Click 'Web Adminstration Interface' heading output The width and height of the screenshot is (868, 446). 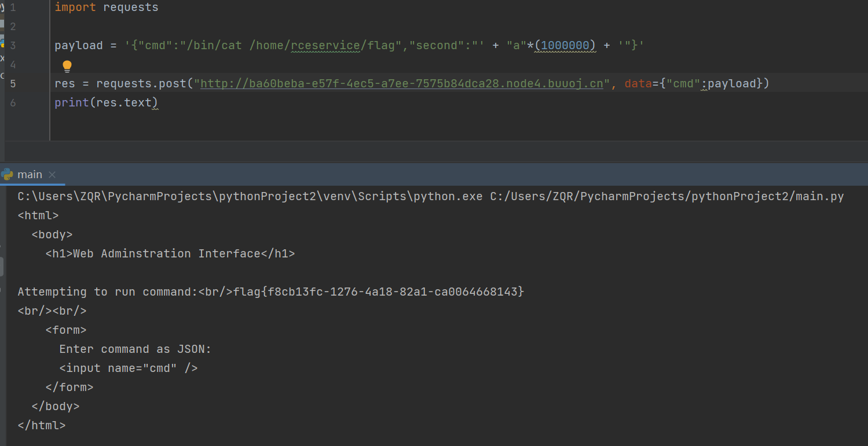point(167,253)
